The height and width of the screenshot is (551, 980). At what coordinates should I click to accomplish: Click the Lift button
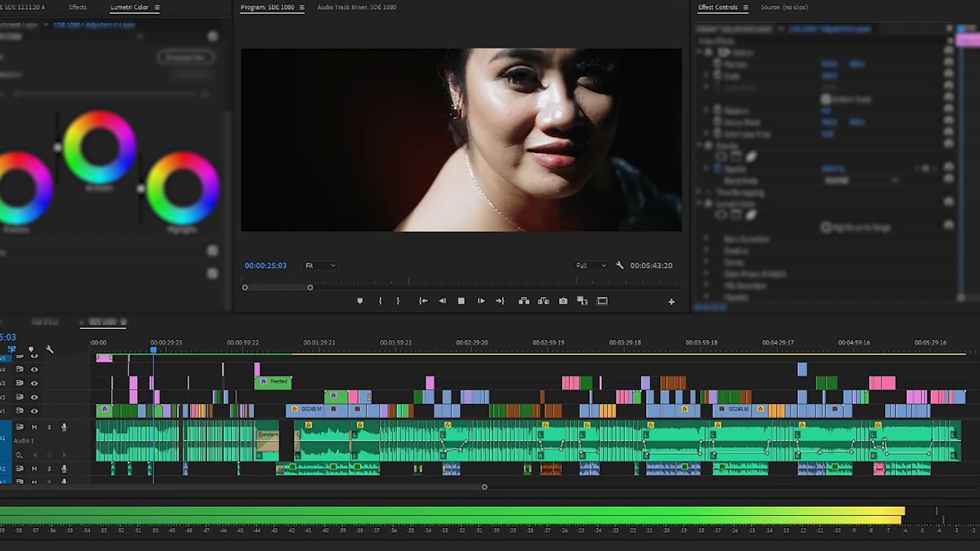pyautogui.click(x=524, y=301)
